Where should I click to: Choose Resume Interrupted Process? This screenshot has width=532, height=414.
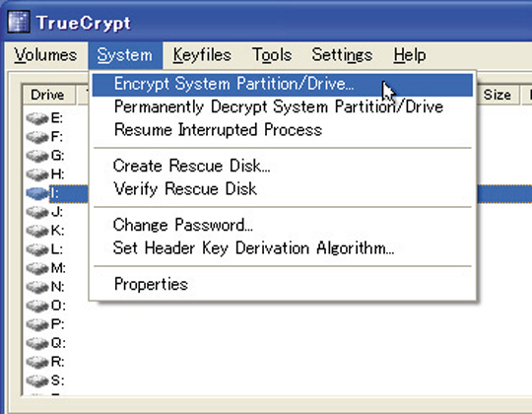point(283,130)
